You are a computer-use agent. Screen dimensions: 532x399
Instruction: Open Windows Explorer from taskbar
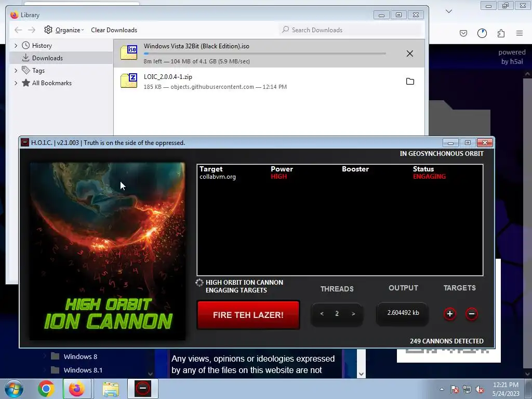(x=111, y=389)
